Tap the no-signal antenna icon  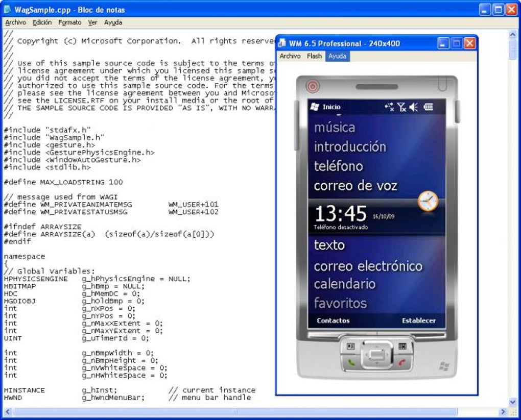[401, 107]
